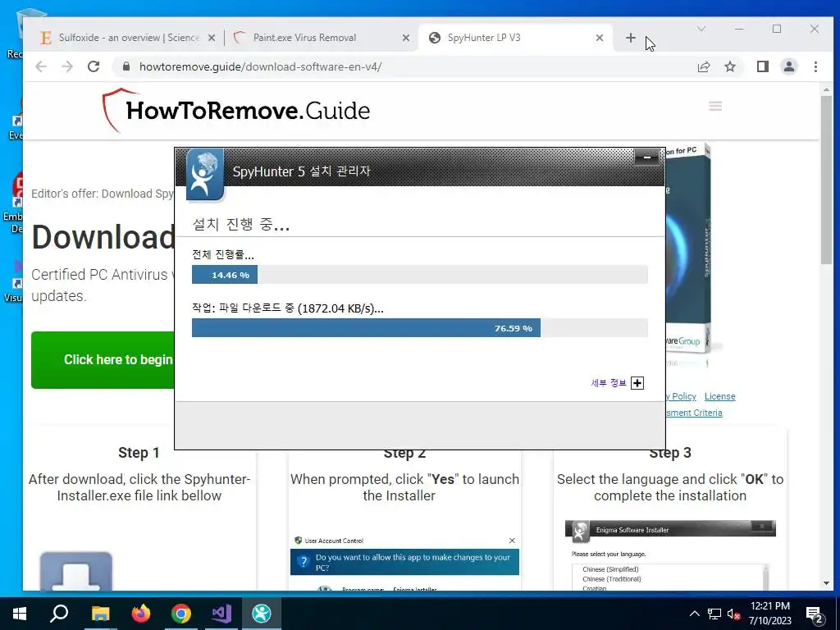Click the muted volume tray icon
The width and height of the screenshot is (840, 630).
coord(733,614)
